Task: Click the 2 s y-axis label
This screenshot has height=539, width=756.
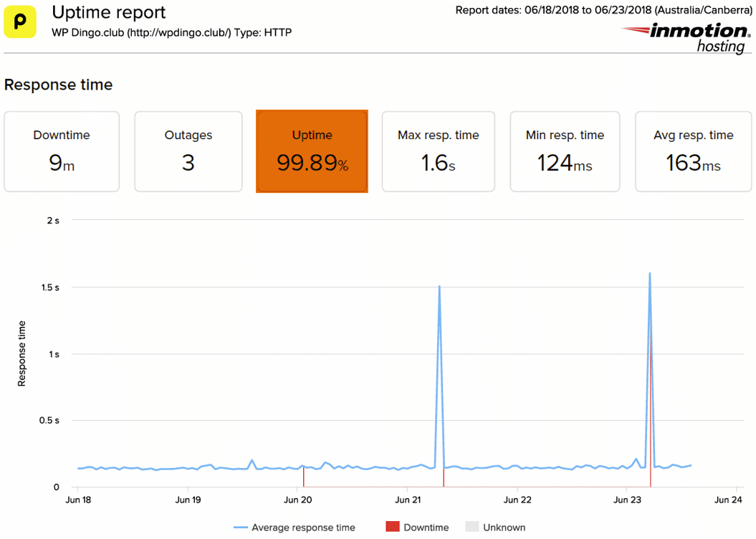Action: pyautogui.click(x=53, y=221)
